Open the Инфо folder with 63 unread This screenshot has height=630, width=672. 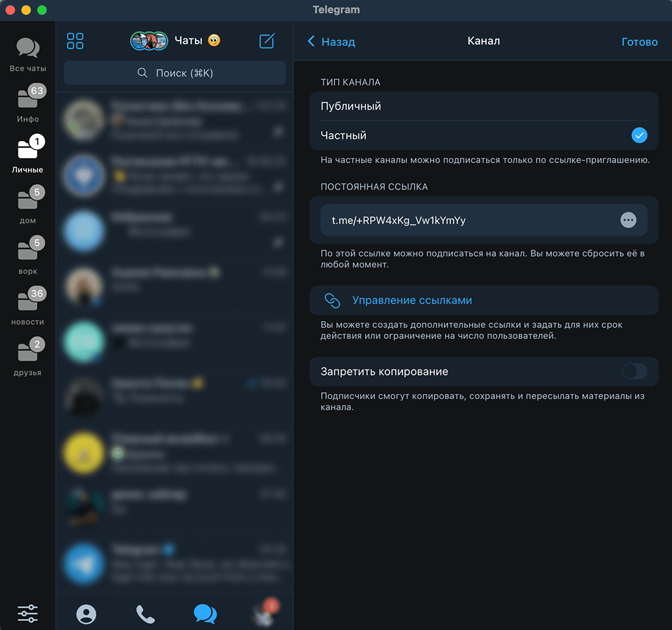pyautogui.click(x=28, y=103)
